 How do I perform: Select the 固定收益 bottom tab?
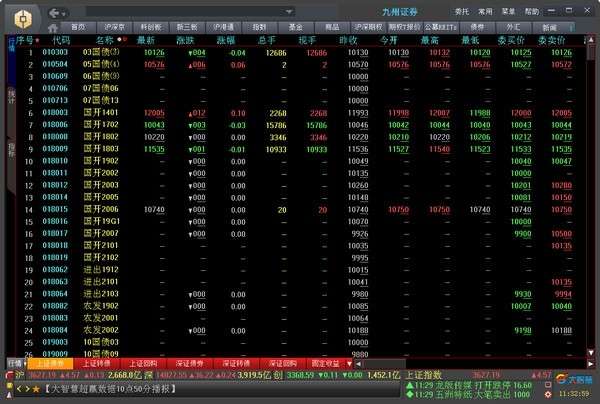(325, 363)
